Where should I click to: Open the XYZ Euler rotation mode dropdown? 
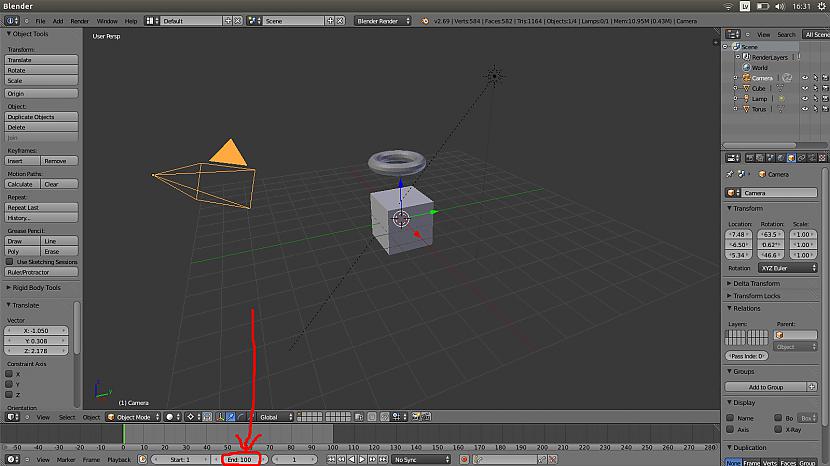[788, 268]
